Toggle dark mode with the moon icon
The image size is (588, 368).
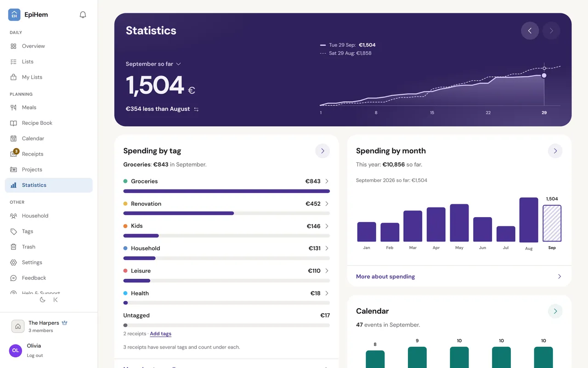point(43,299)
